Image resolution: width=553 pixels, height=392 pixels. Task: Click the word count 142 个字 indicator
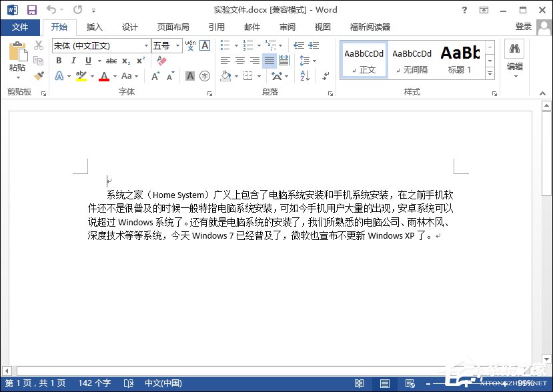pyautogui.click(x=94, y=383)
